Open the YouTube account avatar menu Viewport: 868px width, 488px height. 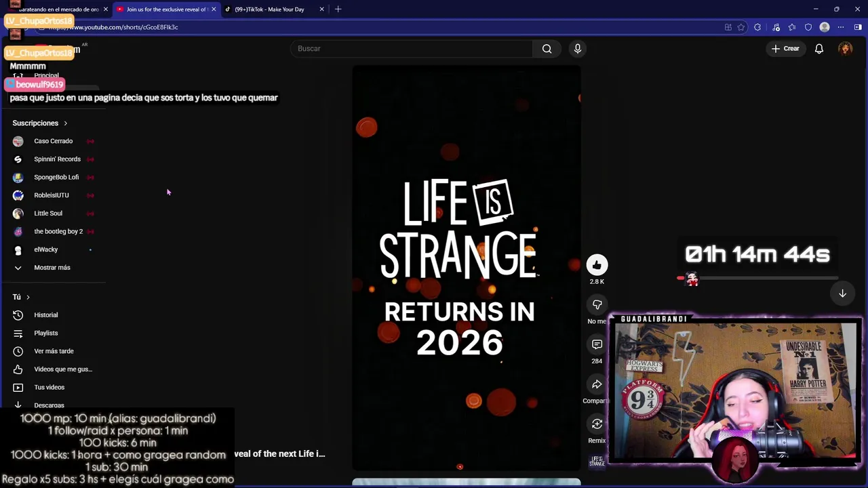[x=845, y=49]
